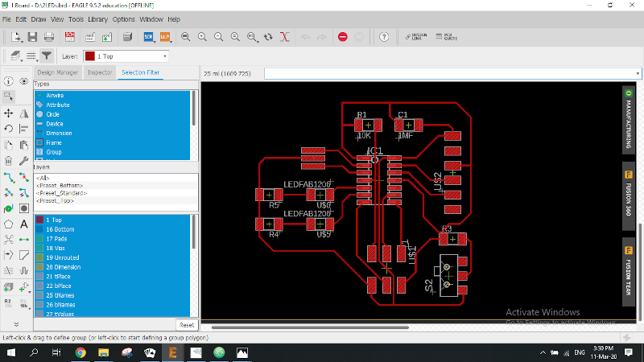This screenshot has height=362, width=644.
Task: Select the Mirror tool
Action: (24, 113)
